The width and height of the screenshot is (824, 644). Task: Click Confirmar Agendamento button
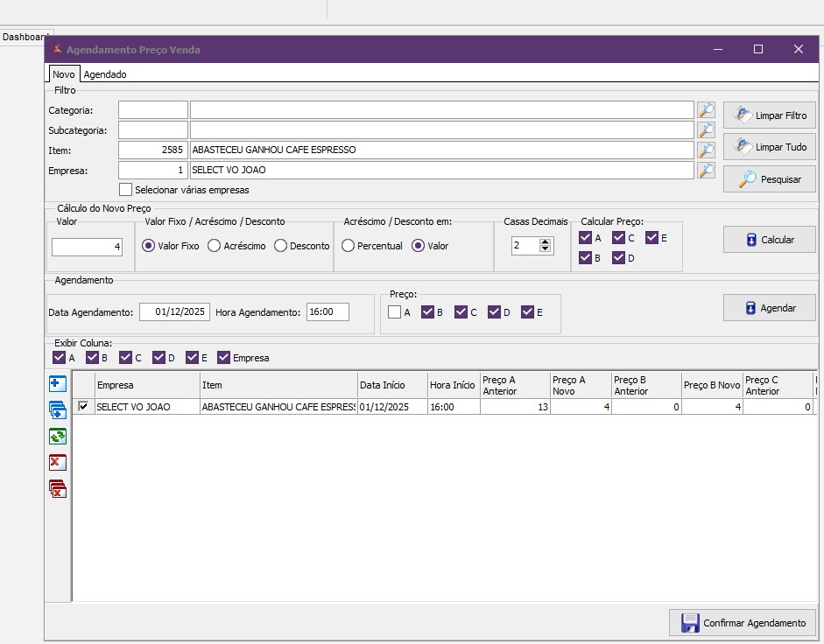click(743, 623)
